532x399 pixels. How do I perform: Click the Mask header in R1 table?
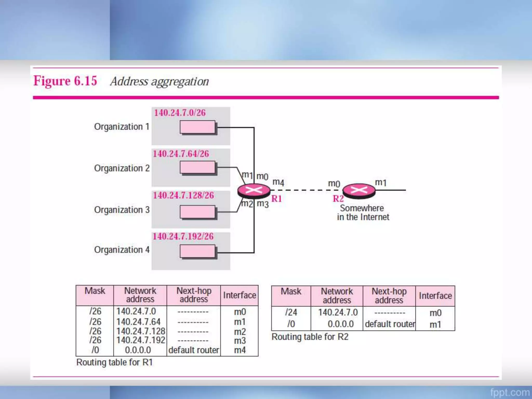pos(95,291)
